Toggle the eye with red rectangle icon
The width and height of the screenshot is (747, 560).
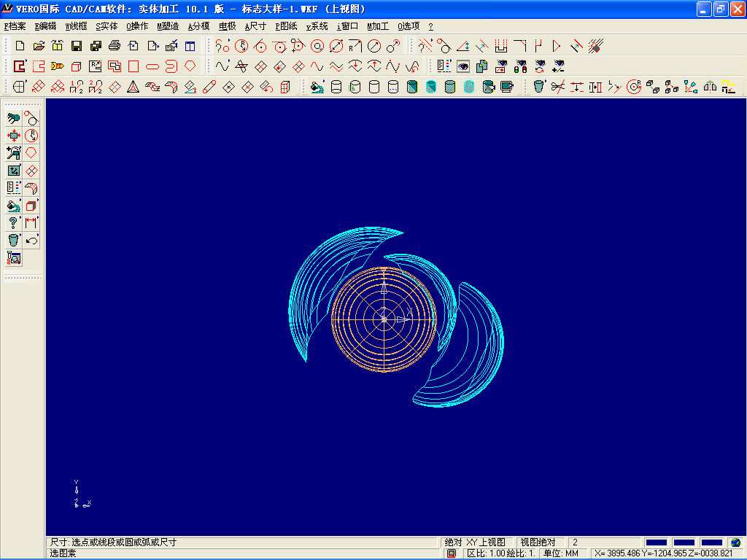pyautogui.click(x=501, y=66)
